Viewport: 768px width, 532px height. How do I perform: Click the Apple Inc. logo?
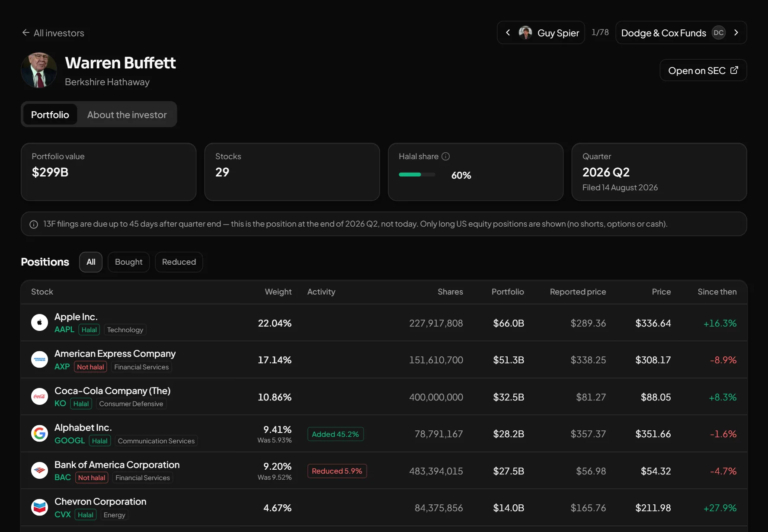click(39, 323)
